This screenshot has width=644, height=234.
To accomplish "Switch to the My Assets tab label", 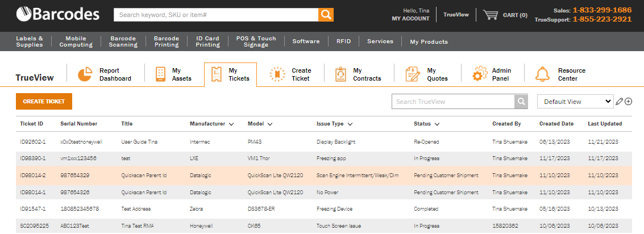I will coord(181,75).
